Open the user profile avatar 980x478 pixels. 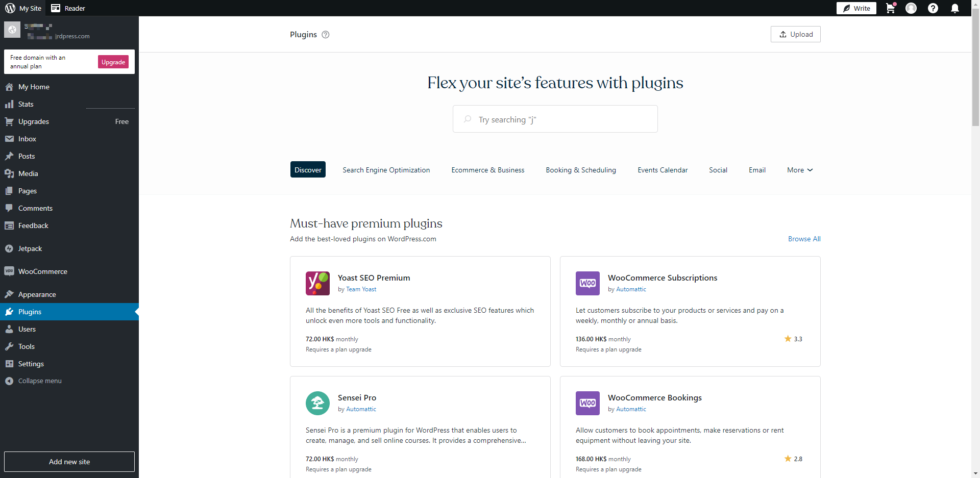(911, 8)
